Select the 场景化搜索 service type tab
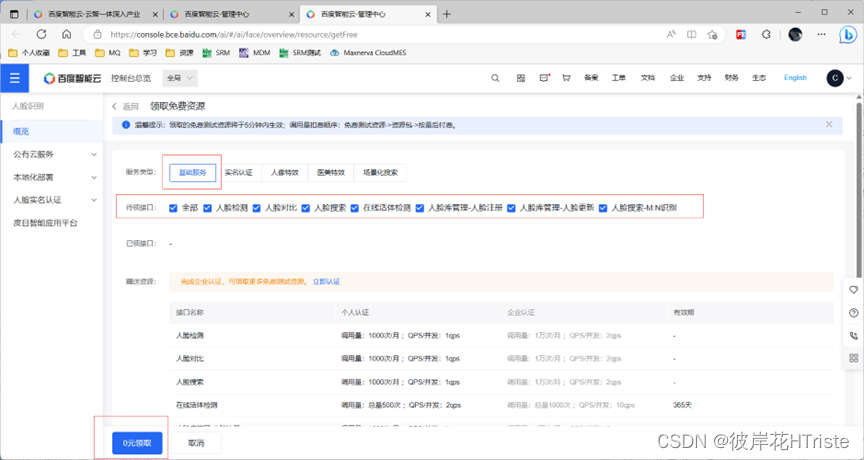Image resolution: width=864 pixels, height=460 pixels. [380, 172]
